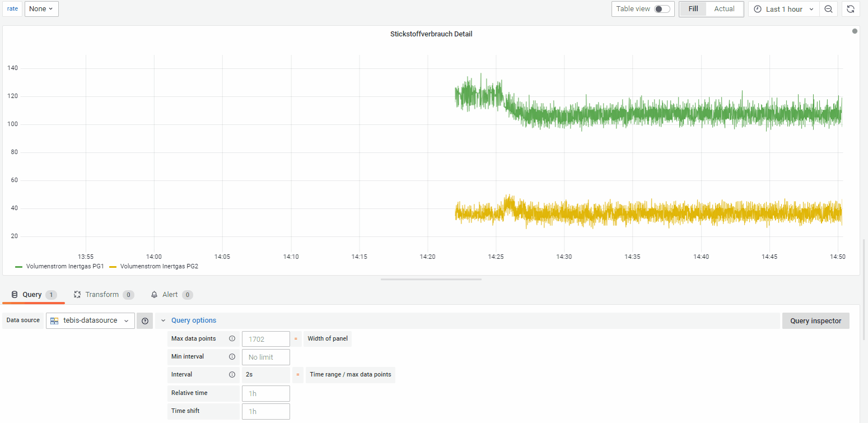Open the data source help icon

[x=145, y=321]
